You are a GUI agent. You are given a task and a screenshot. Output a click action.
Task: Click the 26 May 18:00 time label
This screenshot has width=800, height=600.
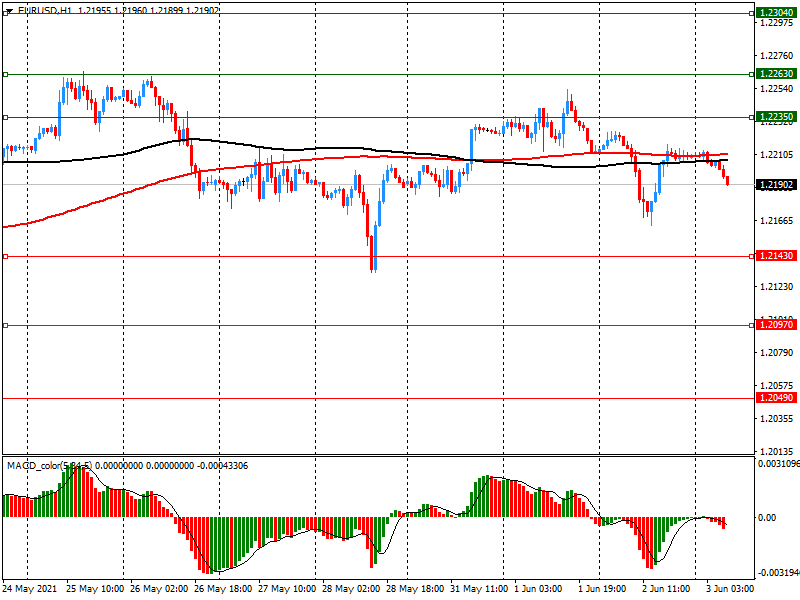pyautogui.click(x=221, y=589)
